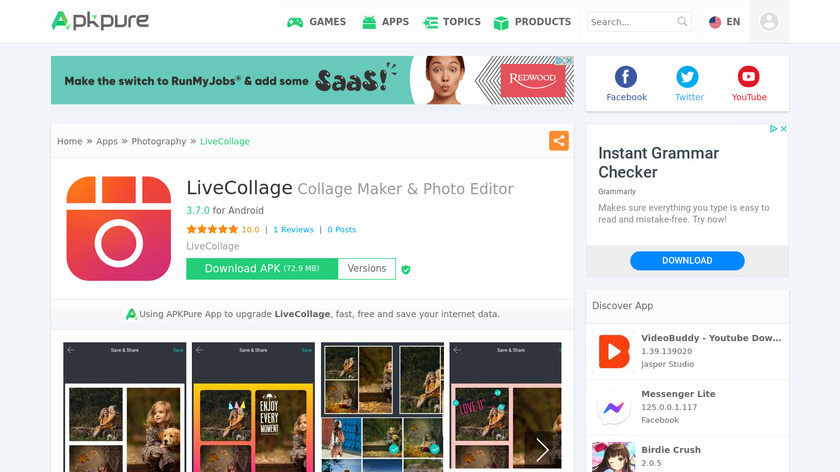Click the APKPure logo
The image size is (840, 472).
point(100,21)
